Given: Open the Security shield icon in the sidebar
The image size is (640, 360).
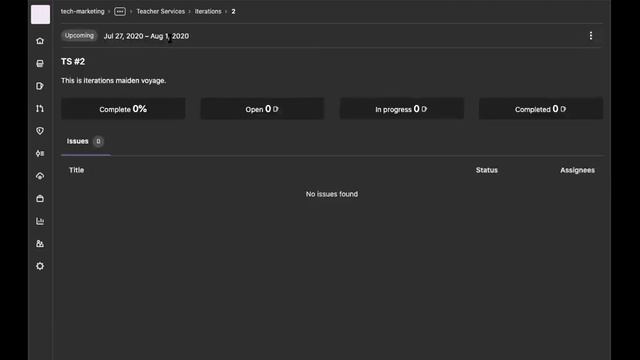Looking at the screenshot, I should tap(40, 131).
